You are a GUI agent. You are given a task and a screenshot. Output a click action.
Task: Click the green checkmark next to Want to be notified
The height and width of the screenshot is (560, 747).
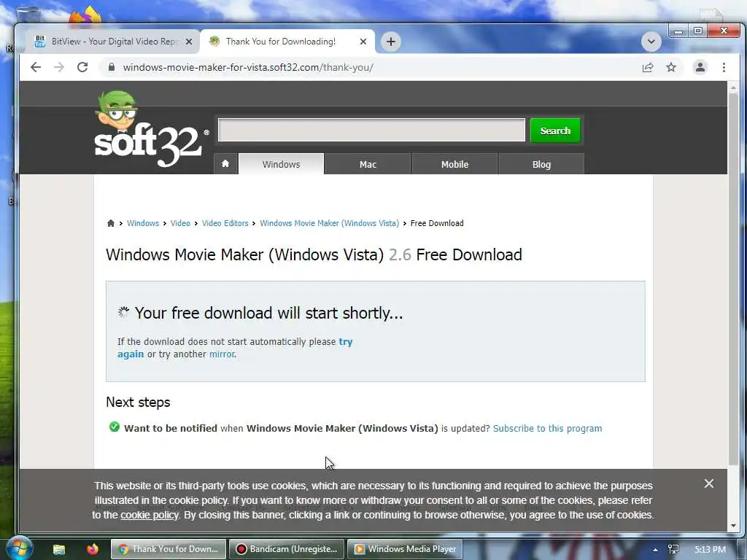(115, 427)
